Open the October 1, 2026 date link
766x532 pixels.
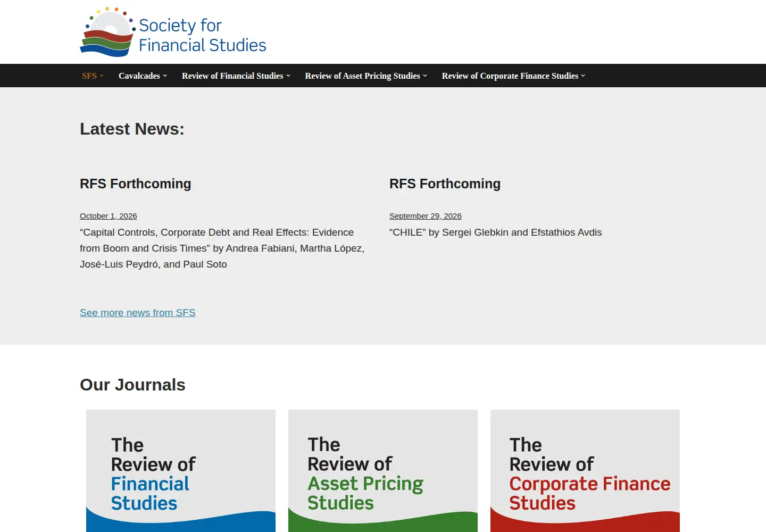(x=109, y=216)
